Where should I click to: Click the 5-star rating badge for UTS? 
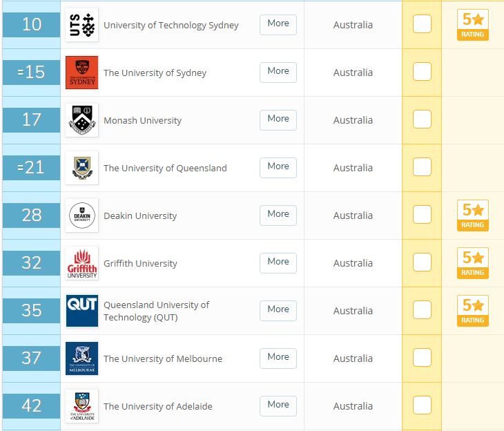pos(472,25)
